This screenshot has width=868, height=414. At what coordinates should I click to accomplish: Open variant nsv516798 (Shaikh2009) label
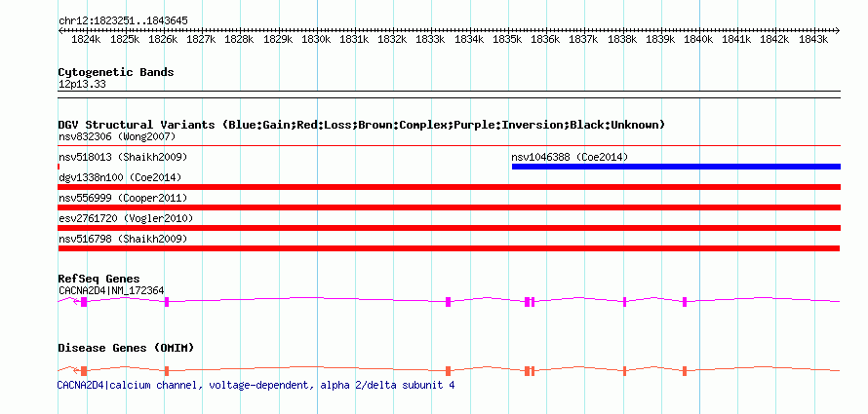[x=123, y=239]
